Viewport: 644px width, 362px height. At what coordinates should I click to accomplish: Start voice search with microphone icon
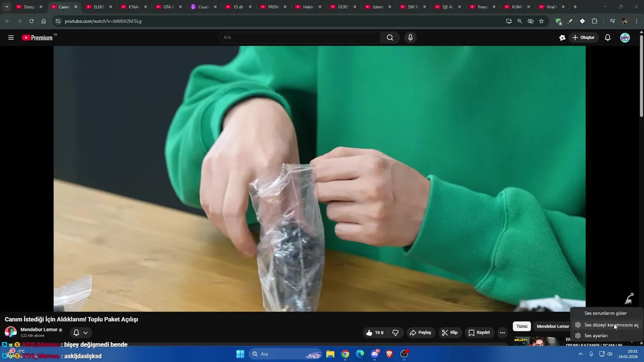point(411,38)
